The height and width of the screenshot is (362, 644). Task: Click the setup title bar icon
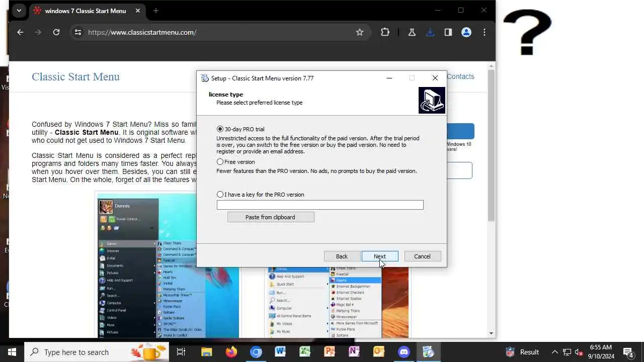tap(205, 78)
